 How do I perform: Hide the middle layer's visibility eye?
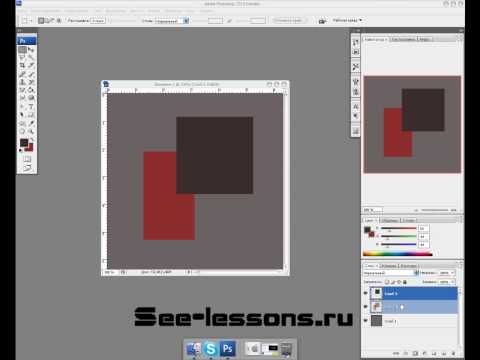[366, 307]
